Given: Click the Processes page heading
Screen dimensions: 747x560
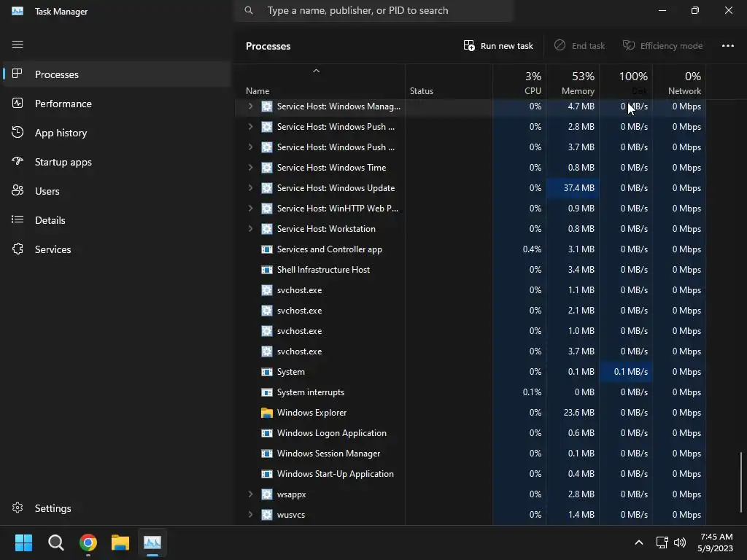Looking at the screenshot, I should [268, 46].
